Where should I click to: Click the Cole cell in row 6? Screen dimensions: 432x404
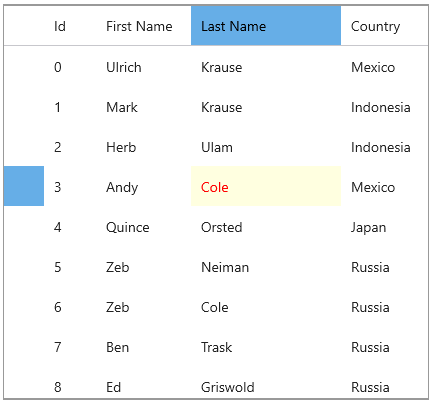[266, 306]
